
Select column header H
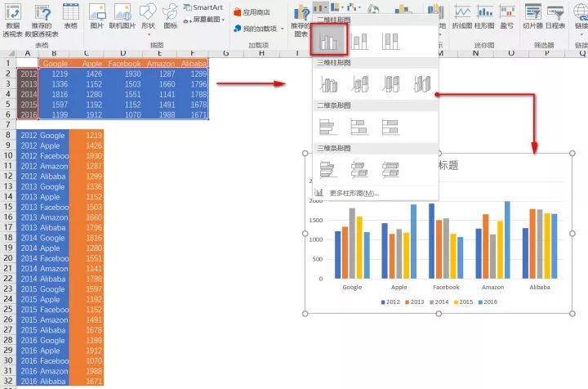click(x=261, y=54)
